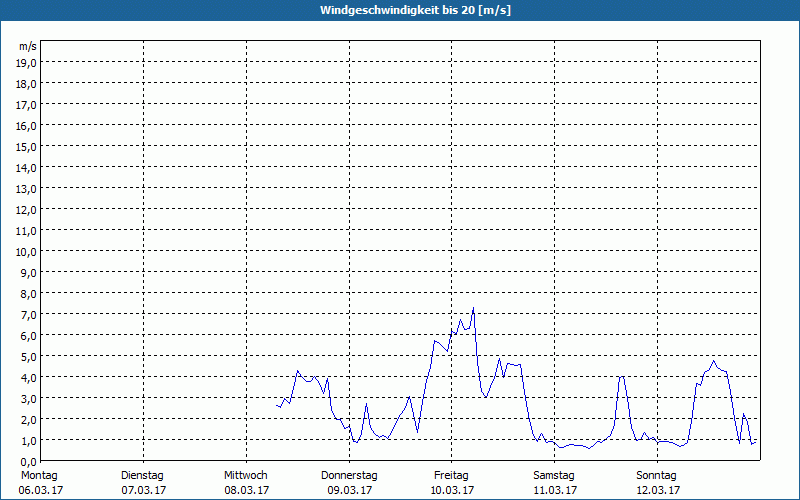Select the 13,0 y-axis label
800x500 pixels.
[27, 189]
